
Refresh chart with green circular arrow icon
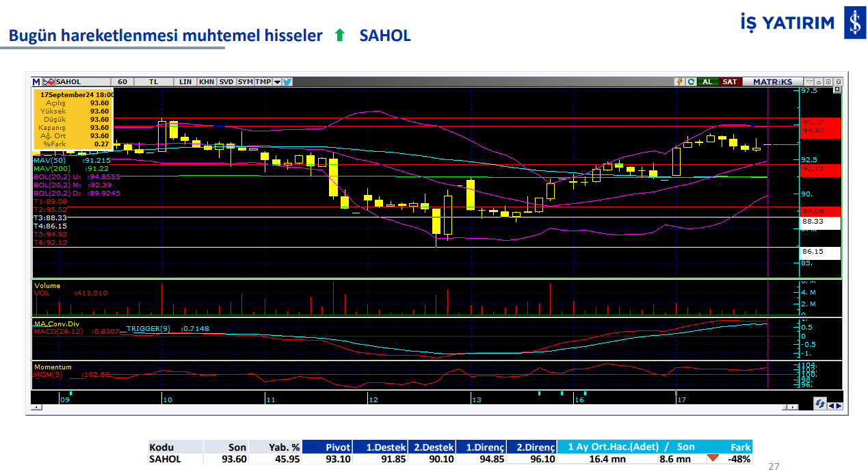[x=691, y=81]
